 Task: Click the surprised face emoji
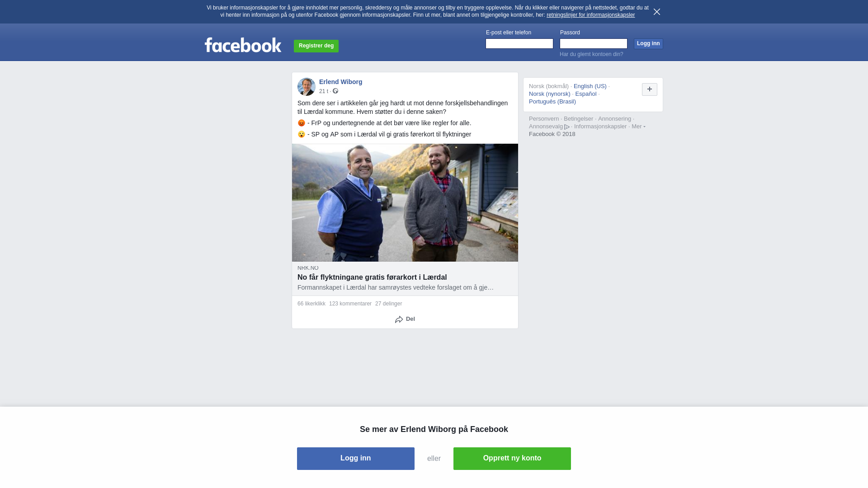click(x=302, y=134)
